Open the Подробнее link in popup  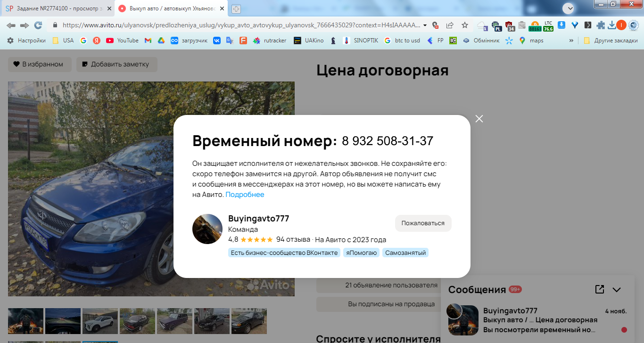point(245,195)
